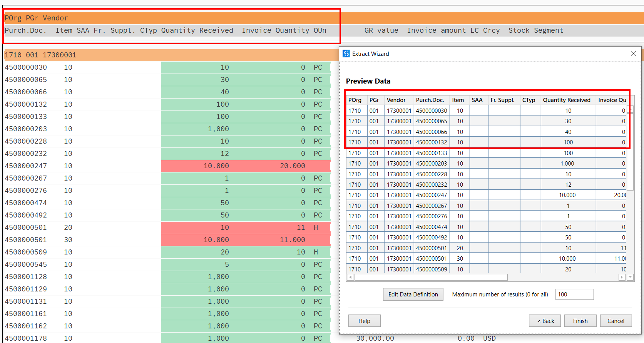The image size is (644, 343).
Task: Select preview cell with document 4500000247
Action: pos(431,195)
